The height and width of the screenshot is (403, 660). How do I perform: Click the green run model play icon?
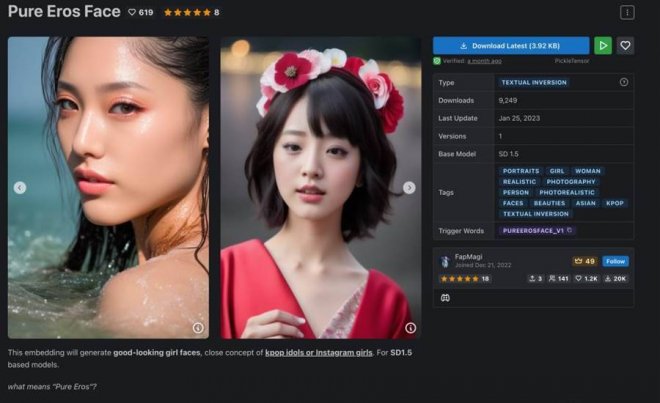click(602, 45)
